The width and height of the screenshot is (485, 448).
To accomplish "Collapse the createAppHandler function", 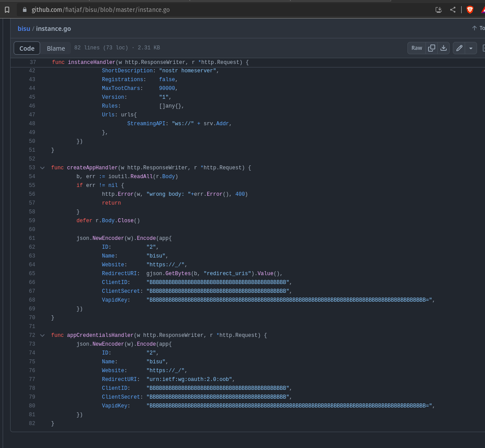I will tap(42, 168).
